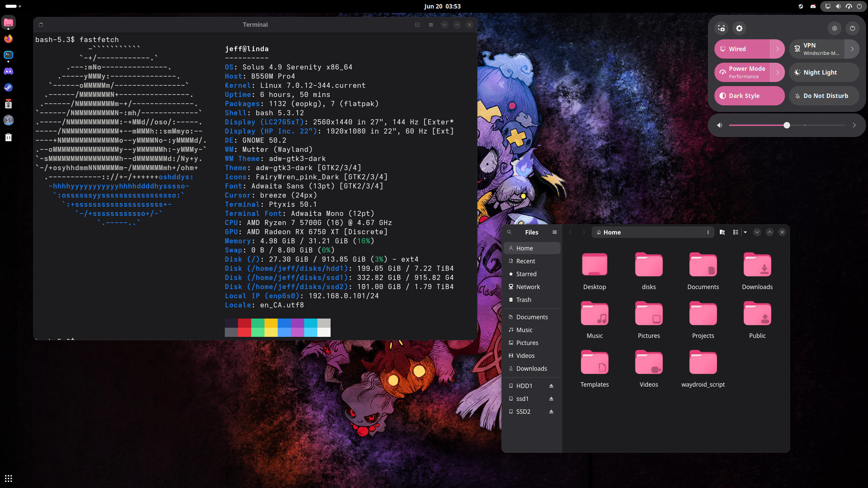Image resolution: width=868 pixels, height=488 pixels.
Task: Select Home in Files sidebar
Action: pos(532,248)
